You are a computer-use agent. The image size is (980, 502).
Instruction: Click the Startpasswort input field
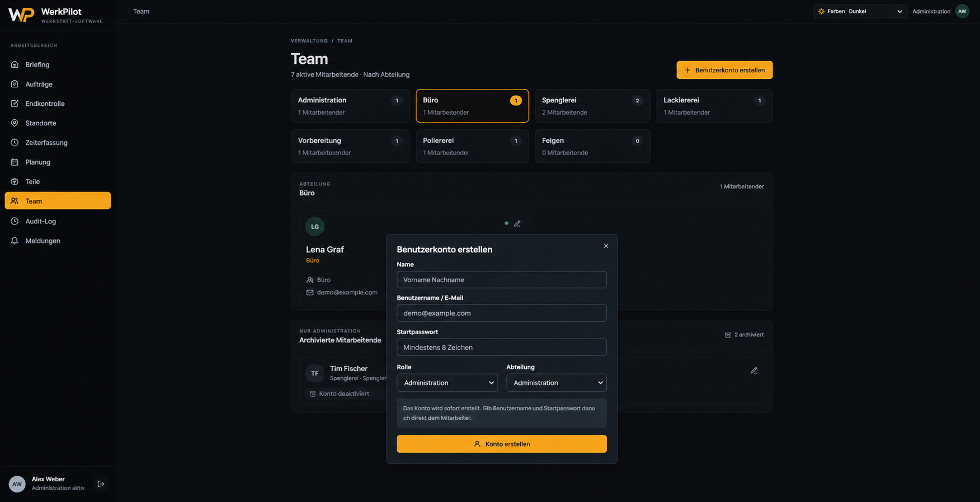click(x=502, y=347)
